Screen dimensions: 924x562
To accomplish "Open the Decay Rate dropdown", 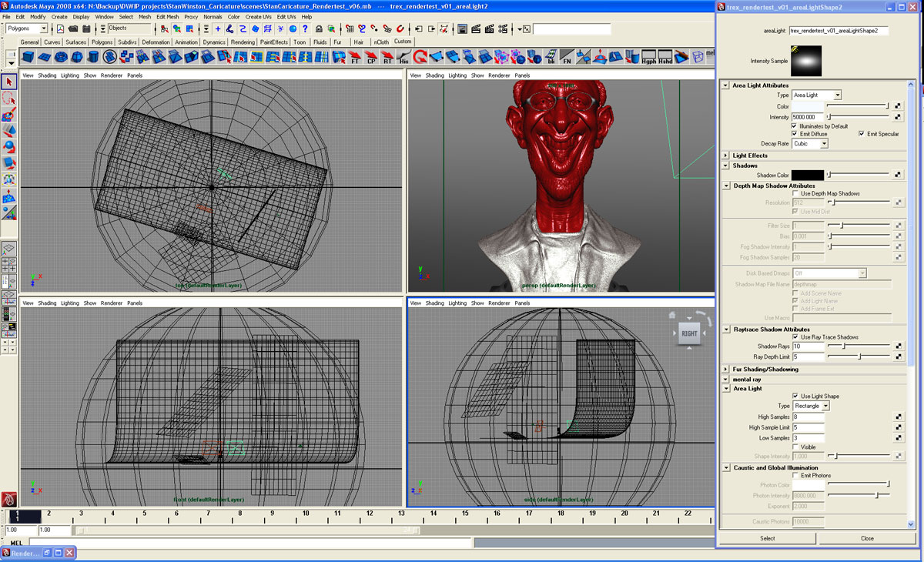I will coord(810,144).
